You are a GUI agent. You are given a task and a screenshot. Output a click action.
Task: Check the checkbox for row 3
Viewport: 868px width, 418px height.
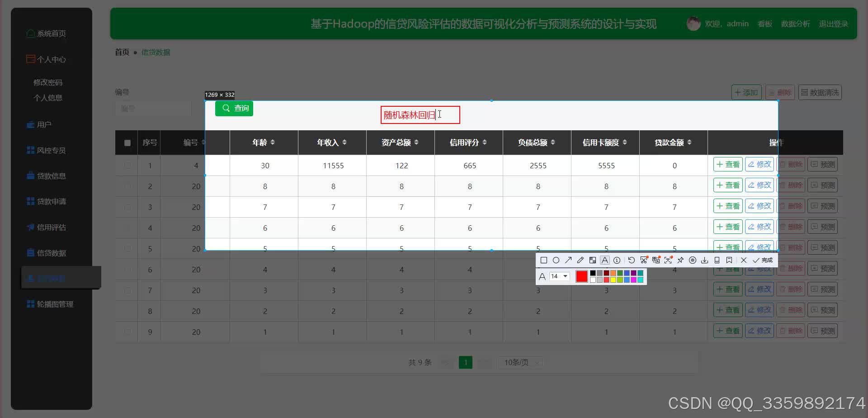pos(127,207)
